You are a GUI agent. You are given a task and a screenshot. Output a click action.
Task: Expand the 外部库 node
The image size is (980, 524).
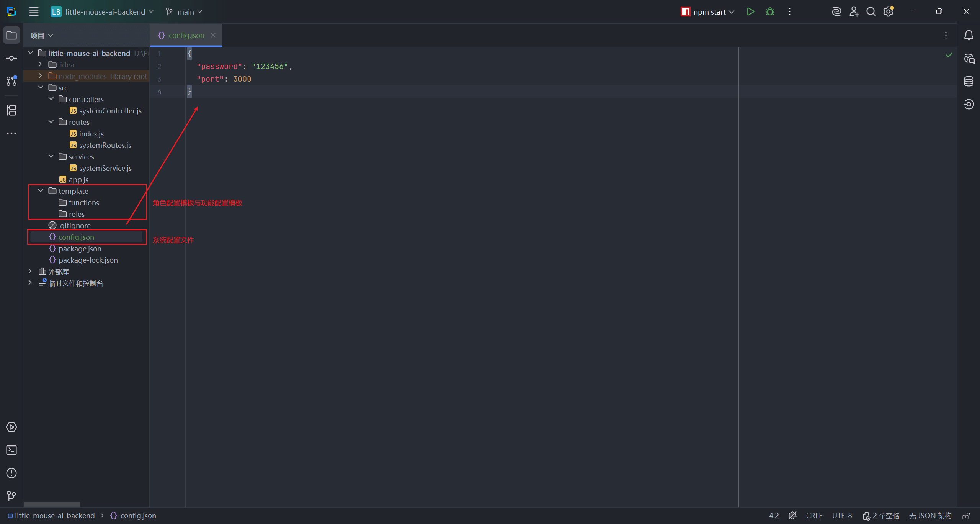(x=30, y=271)
